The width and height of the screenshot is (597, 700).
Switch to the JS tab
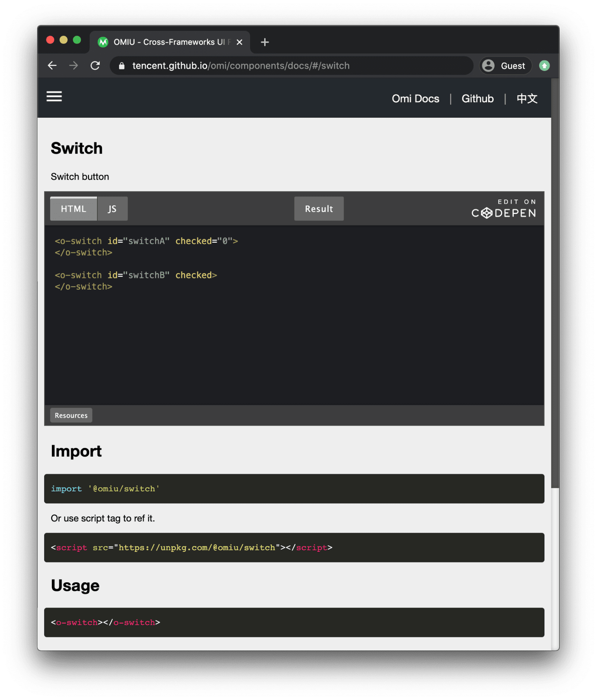point(112,209)
